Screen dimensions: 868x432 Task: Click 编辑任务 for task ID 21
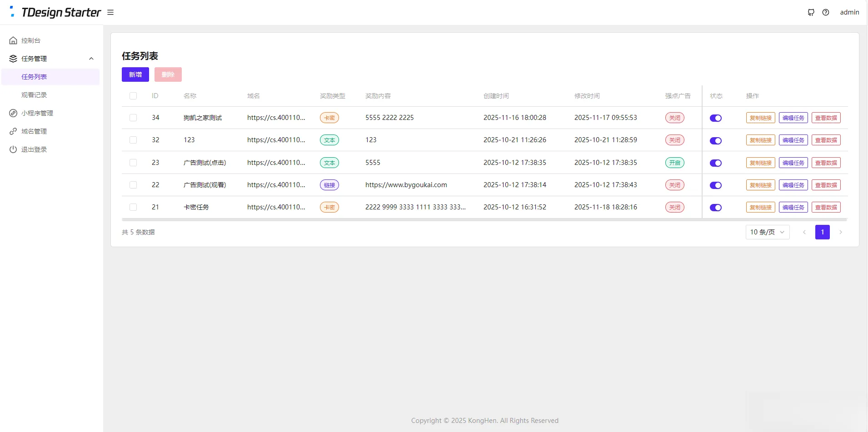[x=793, y=208]
